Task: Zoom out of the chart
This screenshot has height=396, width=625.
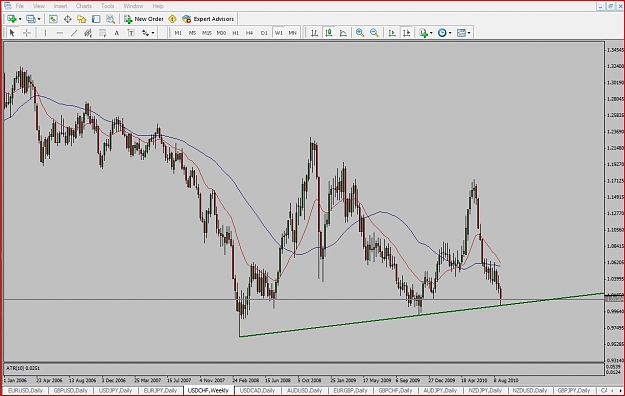Action: pos(374,33)
